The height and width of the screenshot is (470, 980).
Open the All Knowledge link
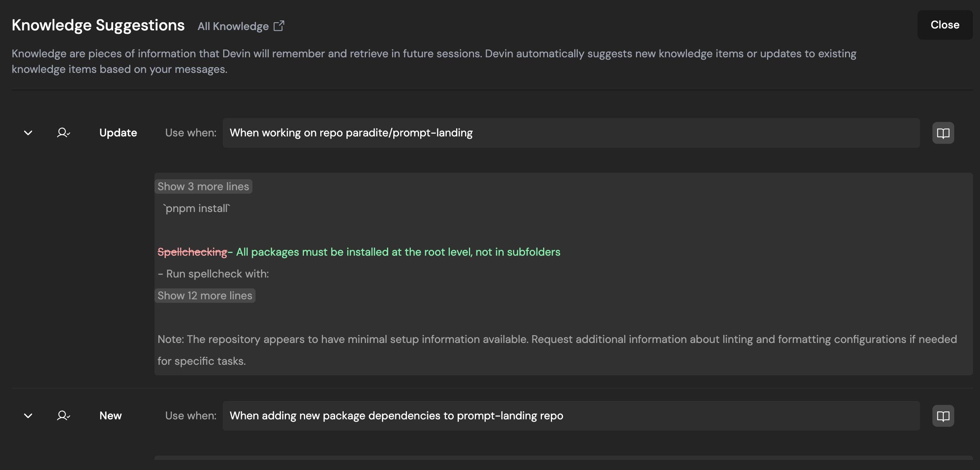pyautogui.click(x=233, y=26)
